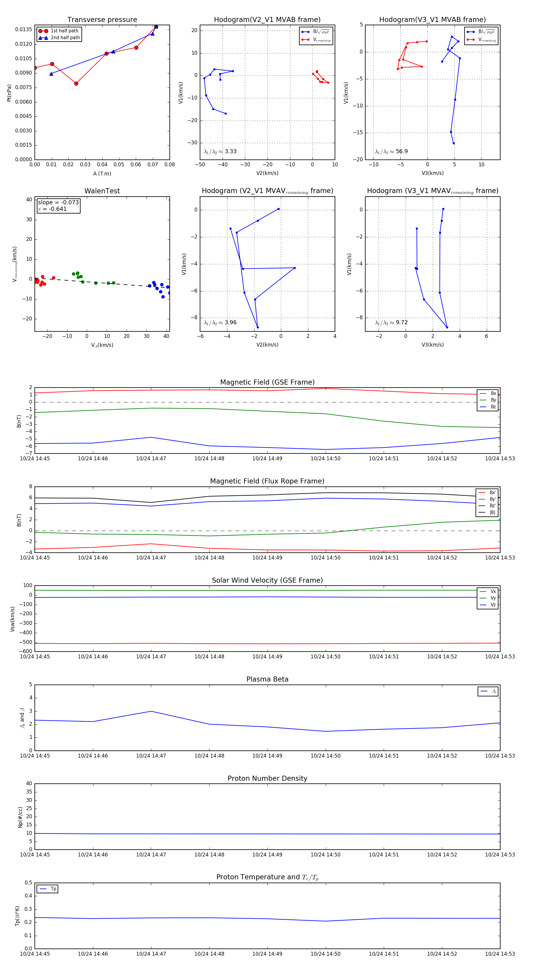Click the green Vy line sample in the velocity legend

click(x=483, y=598)
